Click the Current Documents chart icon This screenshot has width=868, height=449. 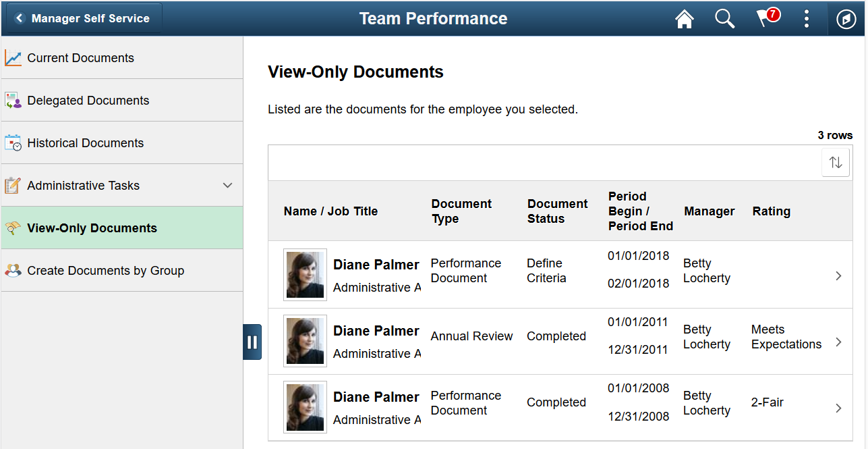pyautogui.click(x=13, y=58)
